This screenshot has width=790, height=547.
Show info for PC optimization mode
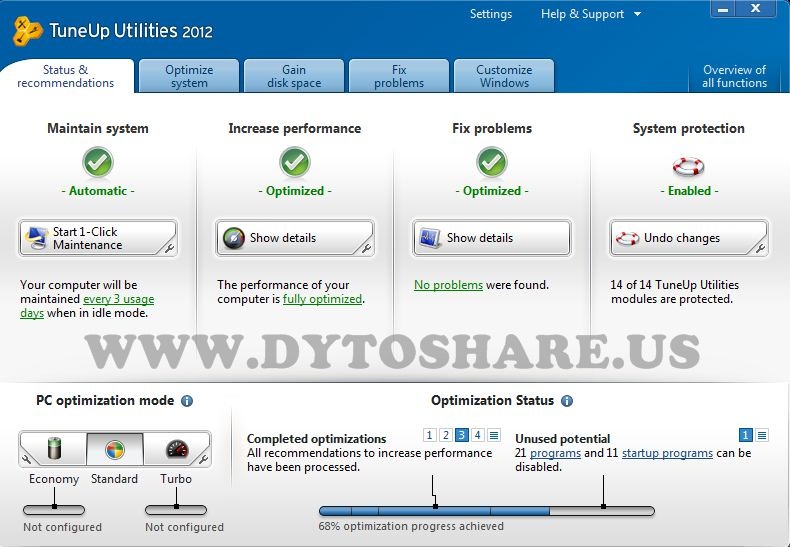tap(187, 401)
